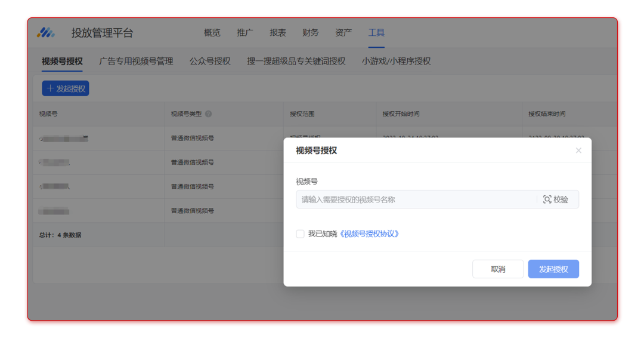This screenshot has width=644, height=338.
Task: Click the help icon beside 视频号类型
Action: [x=209, y=114]
